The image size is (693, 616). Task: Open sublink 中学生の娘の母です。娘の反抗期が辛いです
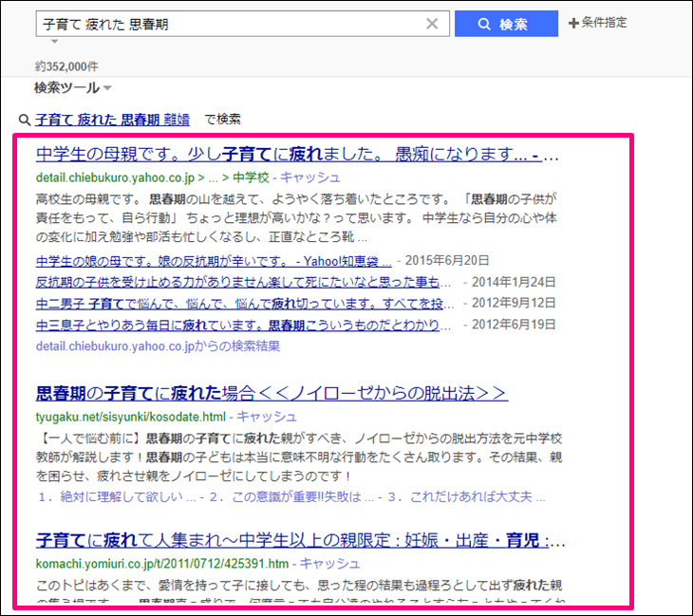214,261
